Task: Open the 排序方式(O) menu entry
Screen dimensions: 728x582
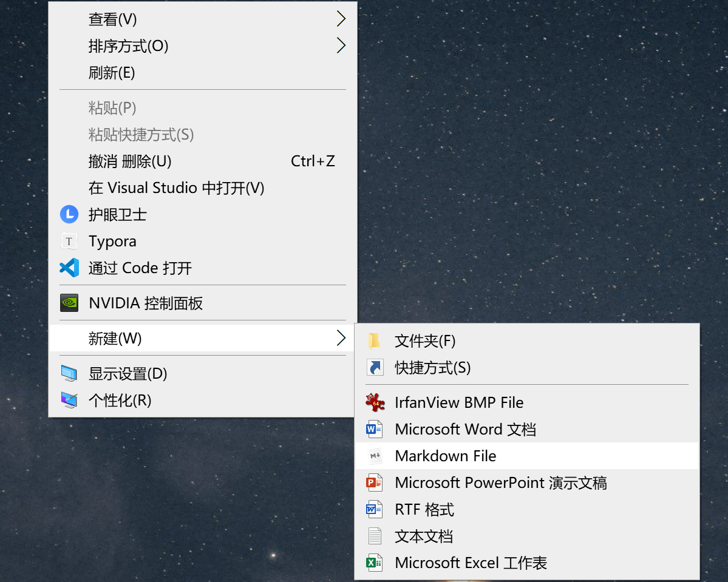Action: click(203, 46)
